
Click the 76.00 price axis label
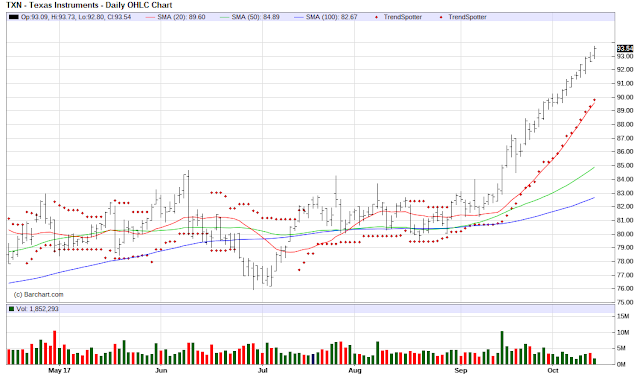coord(625,289)
